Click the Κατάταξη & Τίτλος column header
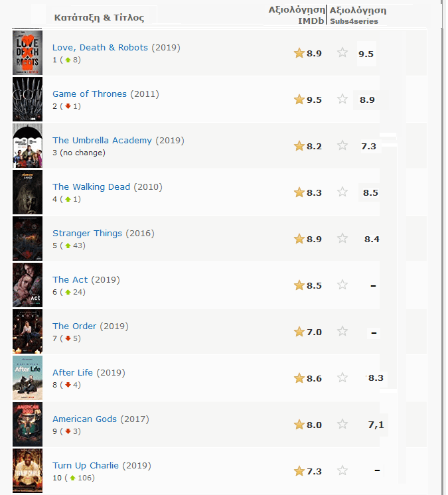 (x=99, y=18)
